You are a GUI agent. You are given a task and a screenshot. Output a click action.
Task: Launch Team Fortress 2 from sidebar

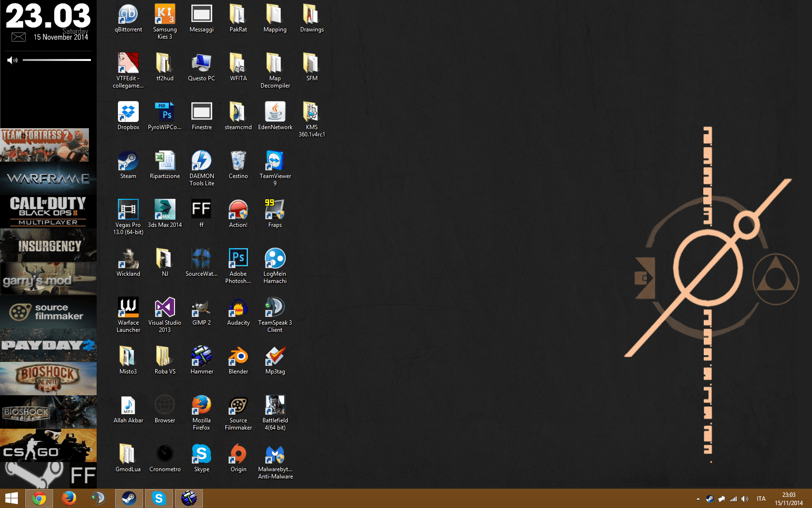pyautogui.click(x=44, y=145)
